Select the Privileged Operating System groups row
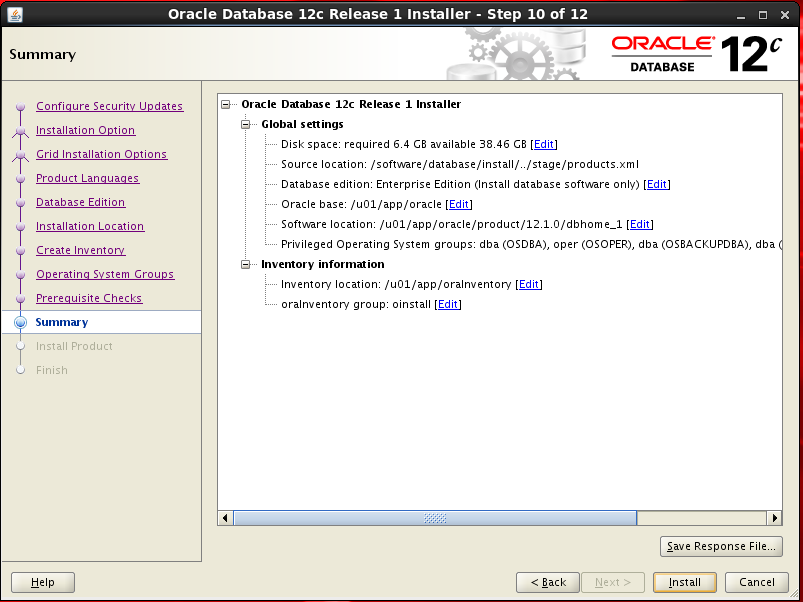803x602 pixels. coord(531,244)
